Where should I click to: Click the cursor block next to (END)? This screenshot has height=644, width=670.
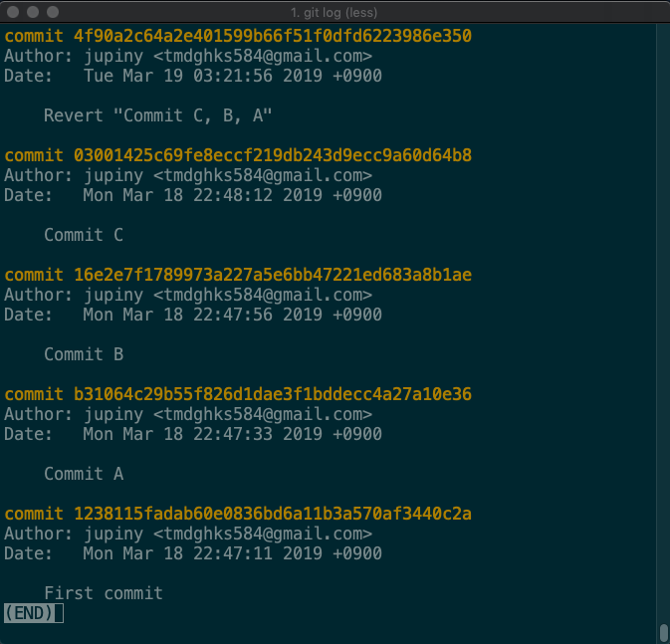(59, 613)
